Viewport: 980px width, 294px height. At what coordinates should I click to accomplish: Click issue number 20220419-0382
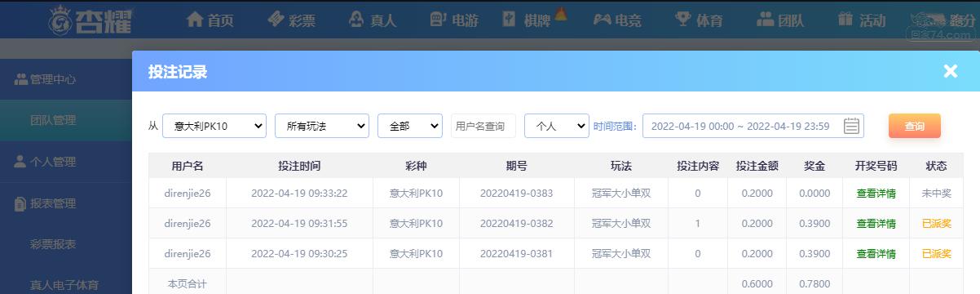point(516,224)
